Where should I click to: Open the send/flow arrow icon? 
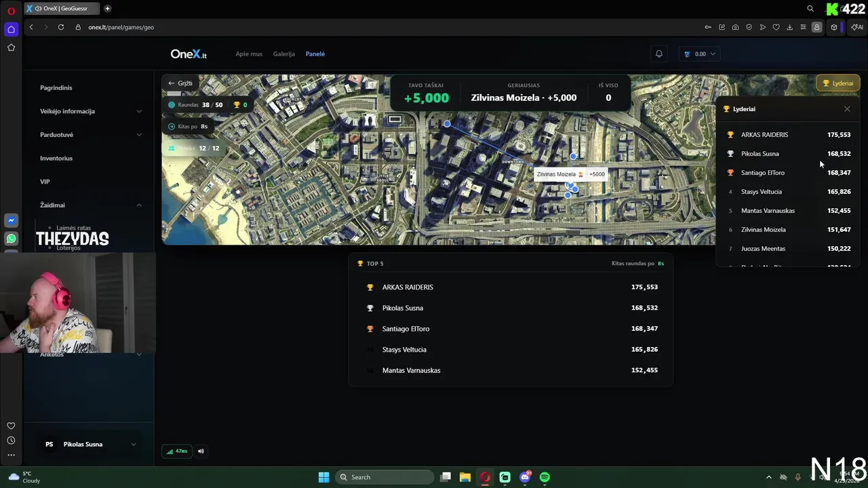pyautogui.click(x=762, y=27)
